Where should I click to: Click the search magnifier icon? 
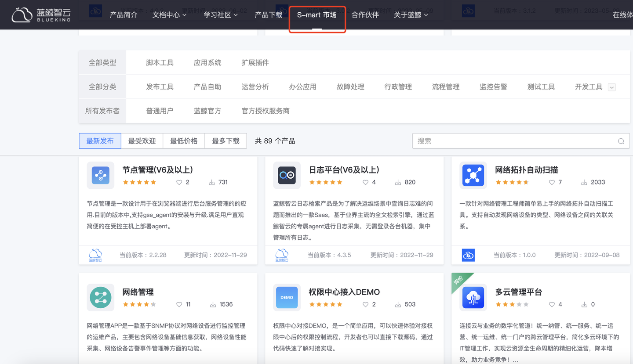(621, 141)
